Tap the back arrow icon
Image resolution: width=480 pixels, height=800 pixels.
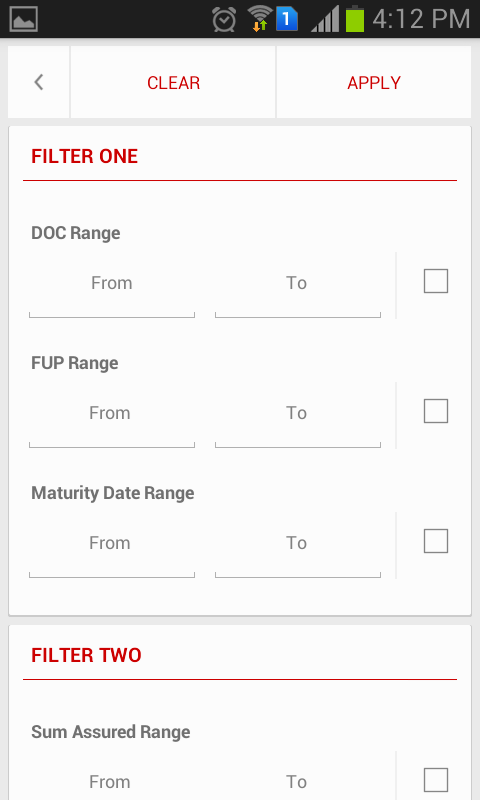pos(39,82)
